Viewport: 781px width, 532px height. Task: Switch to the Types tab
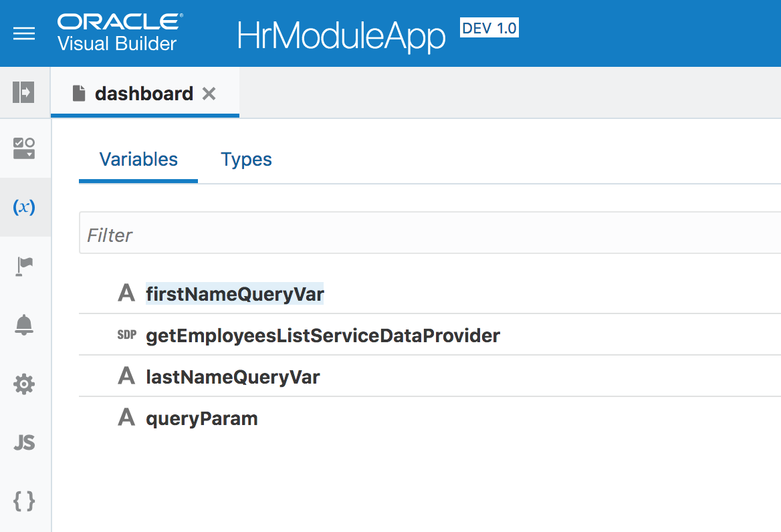(245, 159)
